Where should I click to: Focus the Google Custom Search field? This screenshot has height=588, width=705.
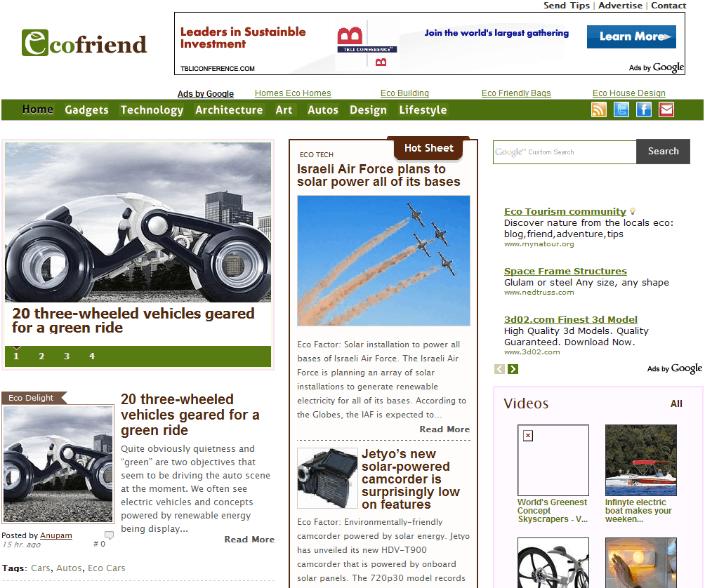click(x=565, y=152)
